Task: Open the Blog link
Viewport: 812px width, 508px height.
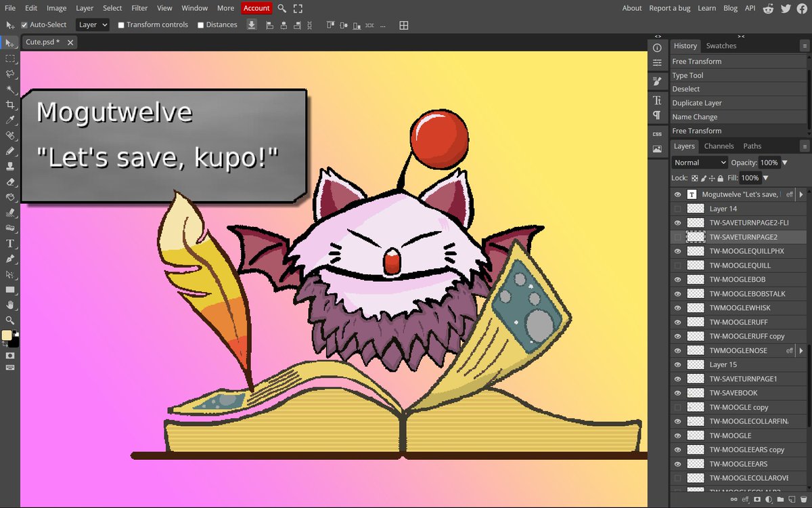Action: pyautogui.click(x=730, y=8)
